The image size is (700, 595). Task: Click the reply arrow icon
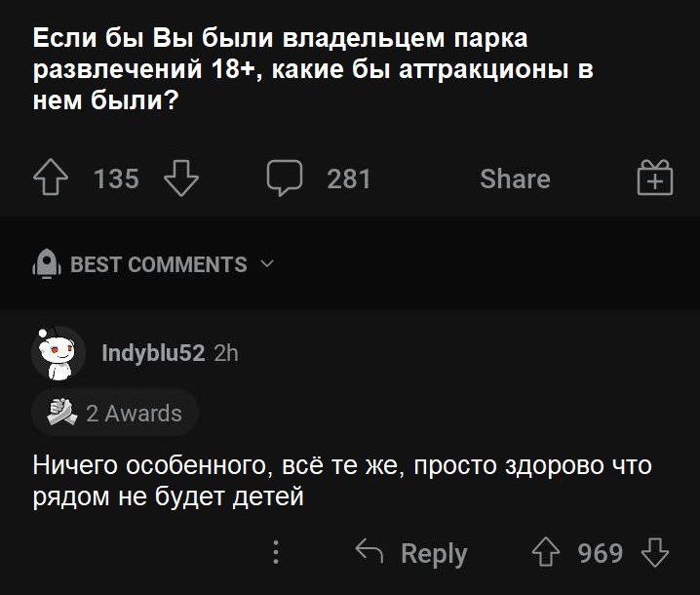coord(370,553)
